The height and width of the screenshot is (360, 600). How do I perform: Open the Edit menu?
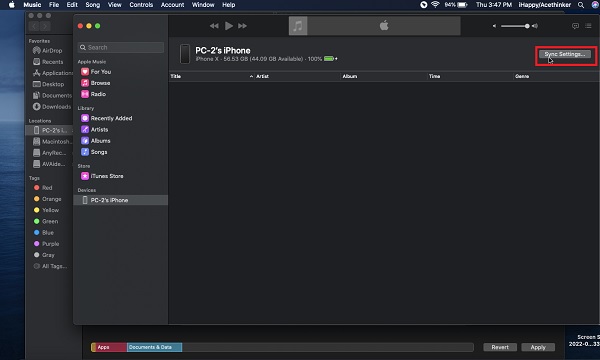click(x=72, y=5)
